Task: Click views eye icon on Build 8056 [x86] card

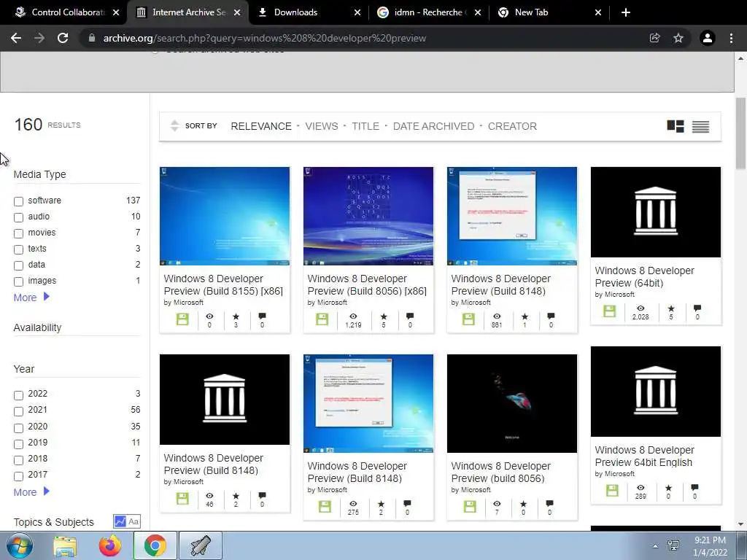Action: 353,316
